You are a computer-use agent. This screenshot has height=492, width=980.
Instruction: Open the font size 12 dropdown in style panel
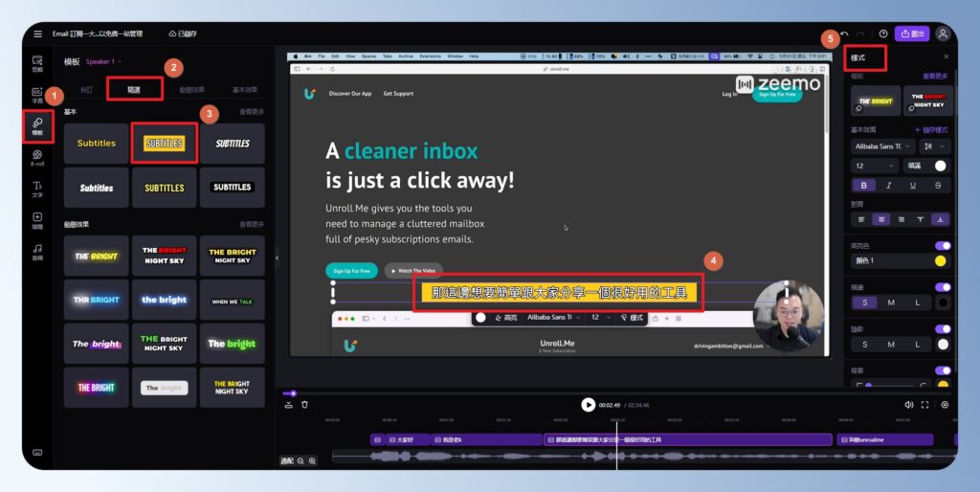pos(875,166)
